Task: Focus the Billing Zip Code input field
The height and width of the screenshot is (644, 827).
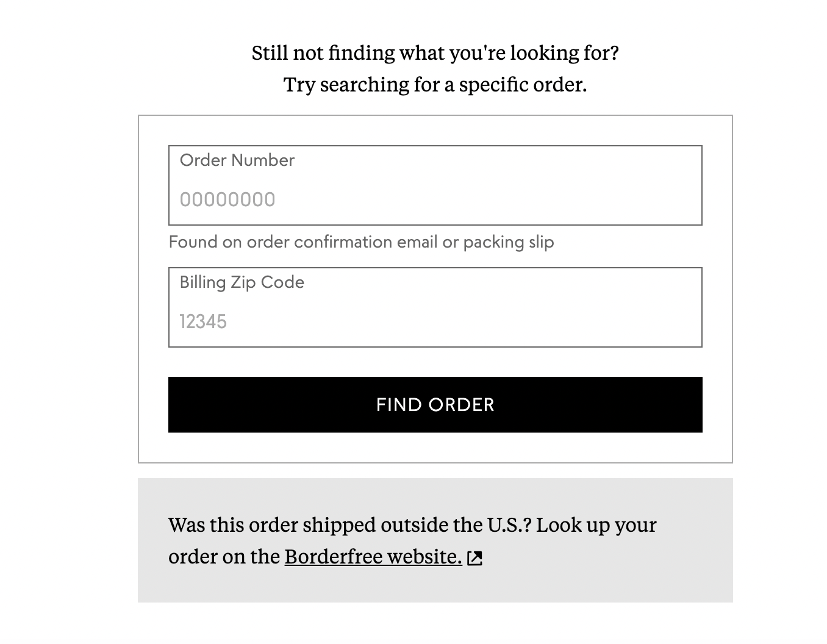Action: [x=435, y=307]
